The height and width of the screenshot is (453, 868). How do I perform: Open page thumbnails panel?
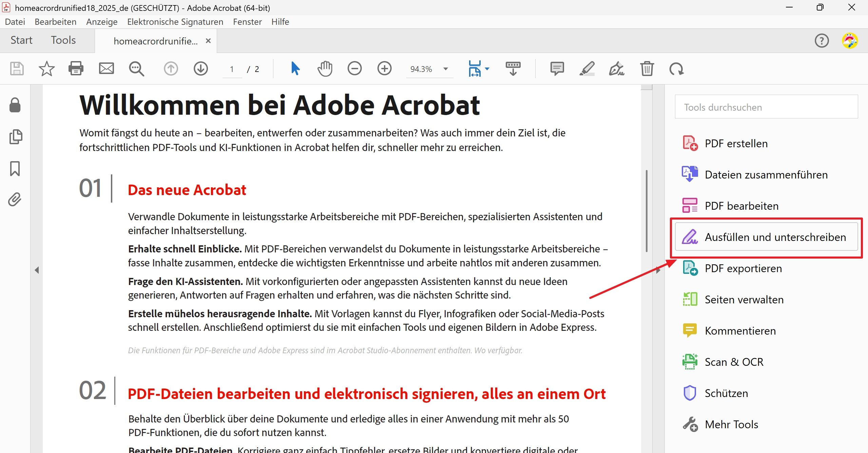[16, 137]
